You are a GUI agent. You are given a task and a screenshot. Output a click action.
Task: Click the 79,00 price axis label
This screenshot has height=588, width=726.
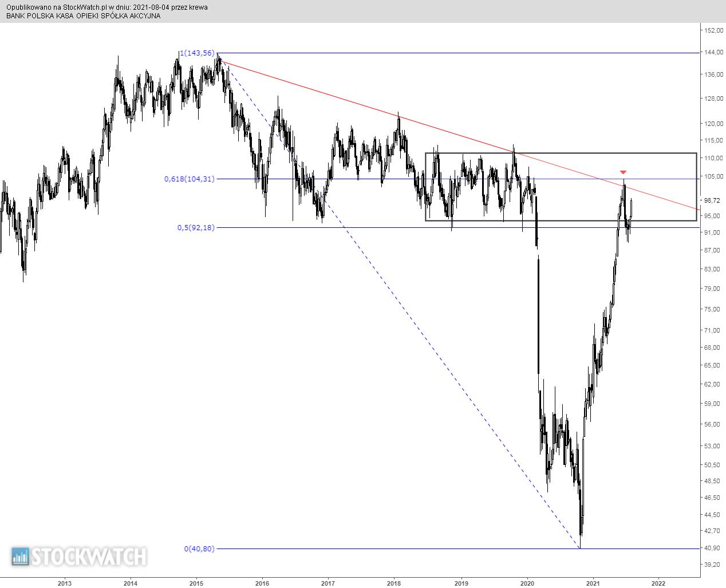point(713,289)
